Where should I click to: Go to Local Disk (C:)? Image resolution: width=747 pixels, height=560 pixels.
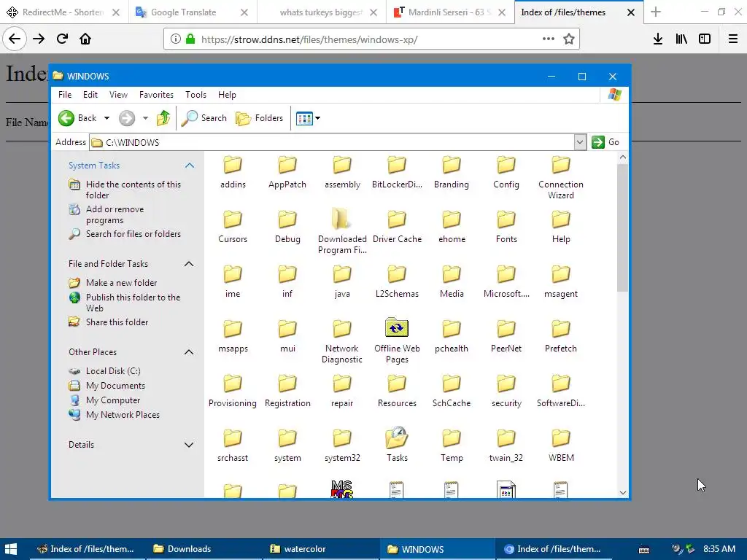pos(113,371)
